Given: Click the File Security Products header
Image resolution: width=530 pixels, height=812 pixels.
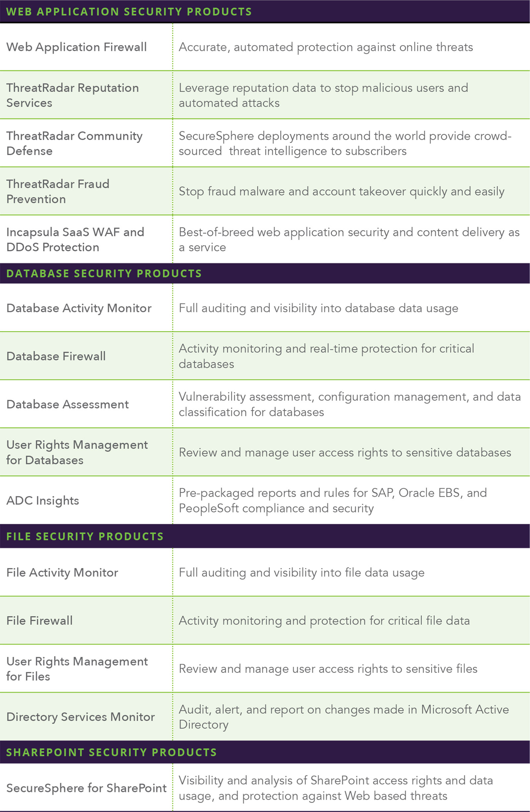Looking at the screenshot, I should (x=85, y=536).
